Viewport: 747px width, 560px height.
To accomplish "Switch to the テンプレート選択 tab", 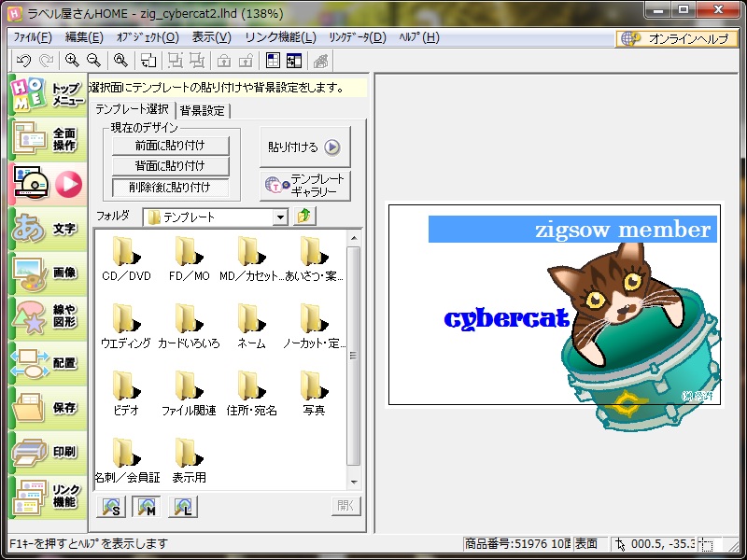I will (132, 109).
